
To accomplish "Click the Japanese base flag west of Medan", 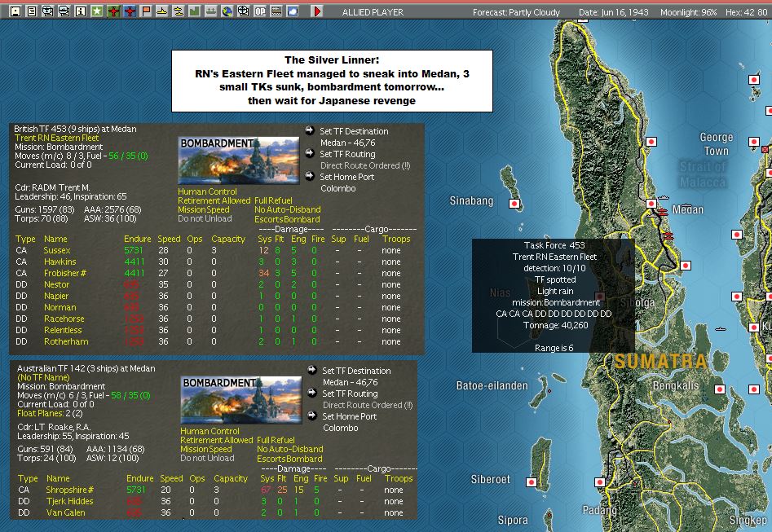I will pyautogui.click(x=651, y=203).
